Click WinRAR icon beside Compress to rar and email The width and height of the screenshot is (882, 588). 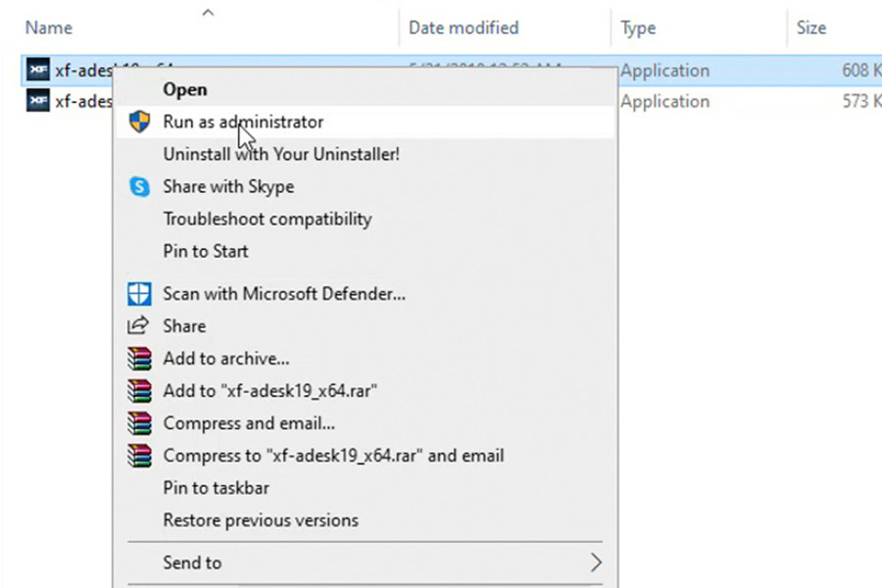[139, 455]
